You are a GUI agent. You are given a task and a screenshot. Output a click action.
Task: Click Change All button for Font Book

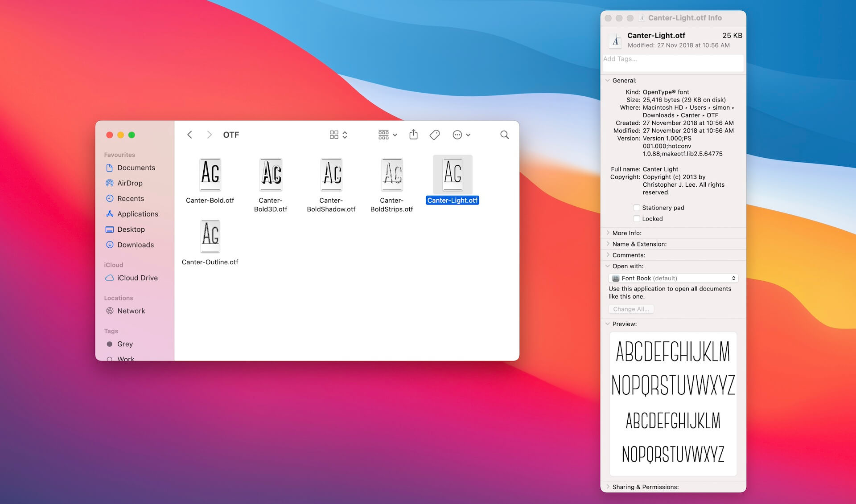point(631,308)
